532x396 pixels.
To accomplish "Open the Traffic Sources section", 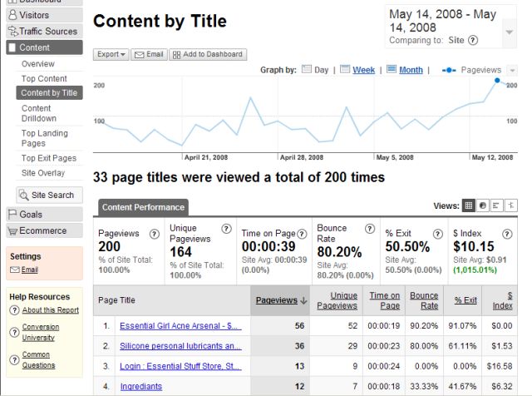I will pos(44,32).
